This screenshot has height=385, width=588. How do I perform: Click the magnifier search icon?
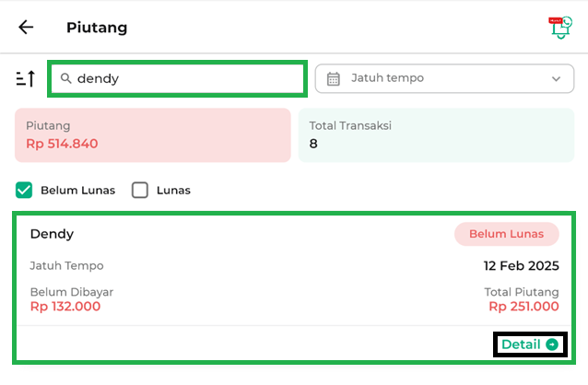(66, 78)
